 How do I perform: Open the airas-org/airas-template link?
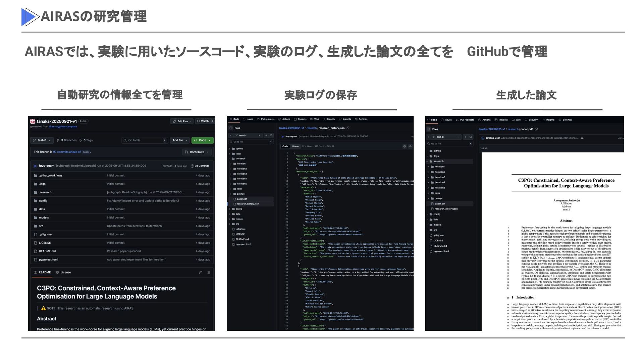pos(63,127)
